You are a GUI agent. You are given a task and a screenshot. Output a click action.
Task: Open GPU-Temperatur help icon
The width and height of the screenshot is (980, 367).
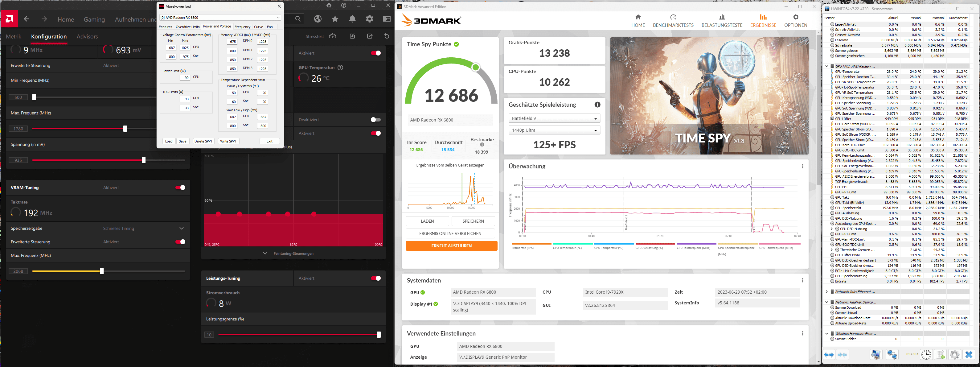341,68
